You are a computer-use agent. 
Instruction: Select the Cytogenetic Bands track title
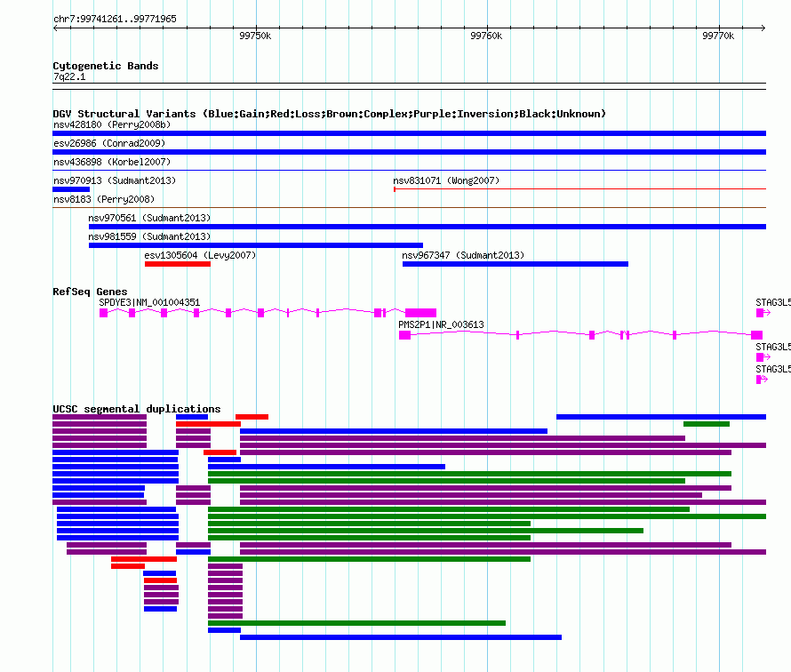(x=106, y=66)
